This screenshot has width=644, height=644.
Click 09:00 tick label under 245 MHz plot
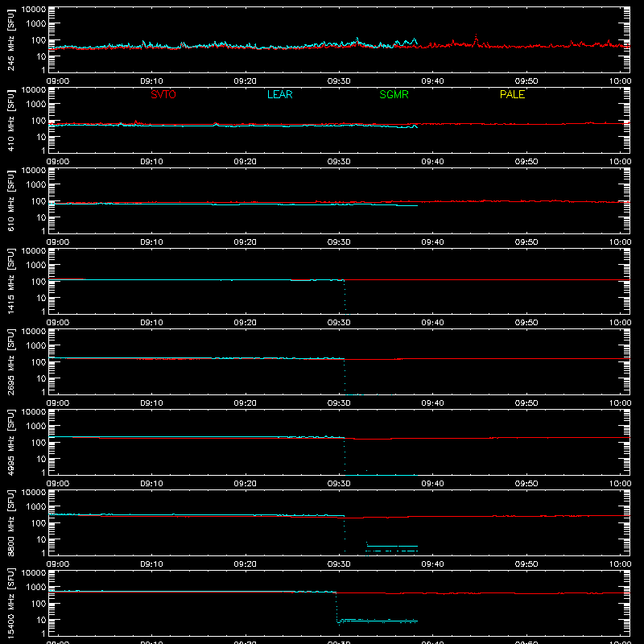click(x=57, y=81)
